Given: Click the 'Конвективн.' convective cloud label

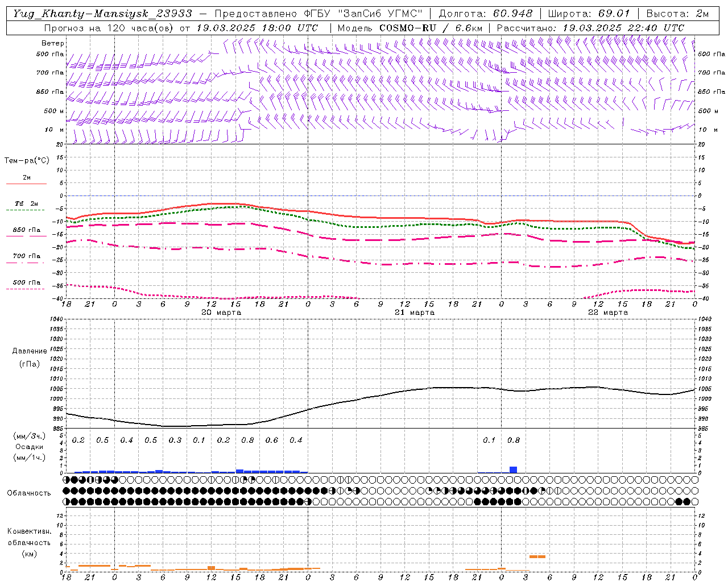Looking at the screenshot, I should [x=30, y=531].
